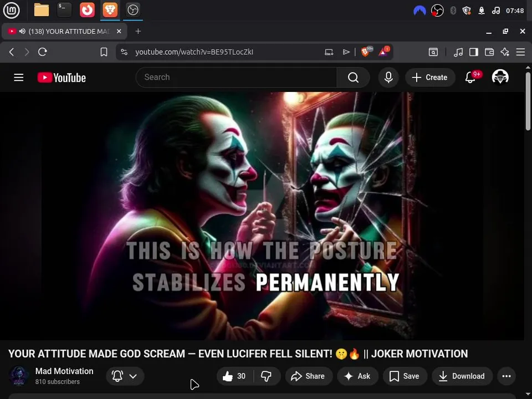Save the video to a playlist
The width and height of the screenshot is (532, 399).
coord(405,376)
